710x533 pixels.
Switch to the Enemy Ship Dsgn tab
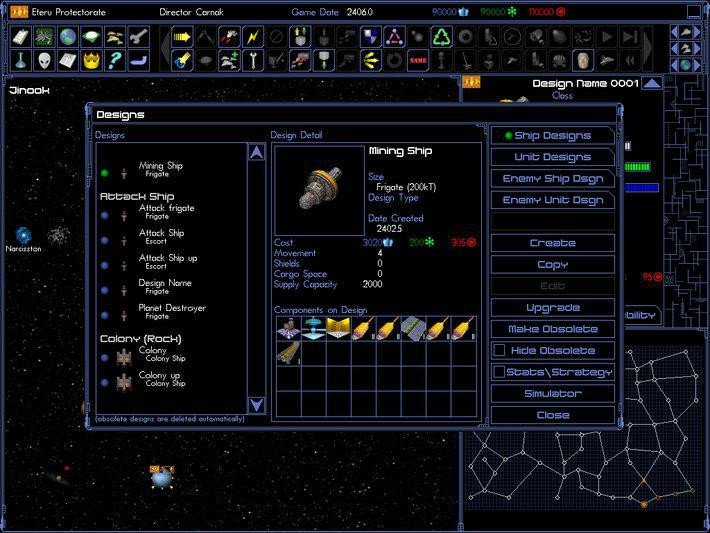pos(552,178)
